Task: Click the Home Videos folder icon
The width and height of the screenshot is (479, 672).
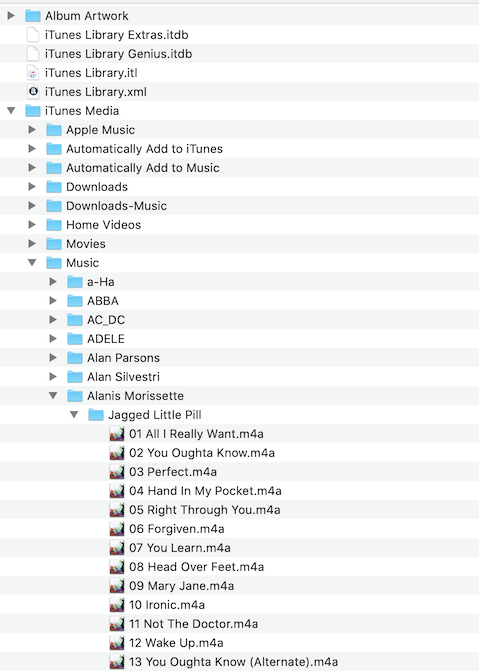Action: tap(54, 225)
